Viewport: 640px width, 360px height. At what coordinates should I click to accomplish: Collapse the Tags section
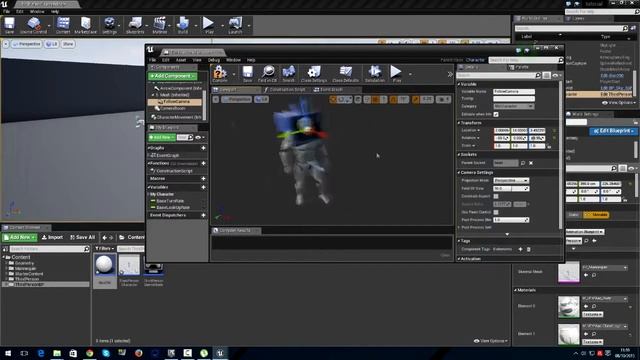coord(459,241)
